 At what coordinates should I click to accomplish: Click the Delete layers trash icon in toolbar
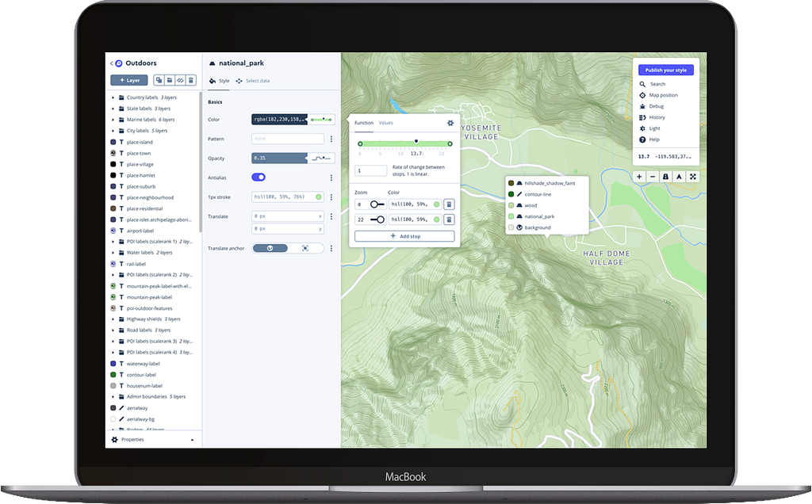click(191, 80)
